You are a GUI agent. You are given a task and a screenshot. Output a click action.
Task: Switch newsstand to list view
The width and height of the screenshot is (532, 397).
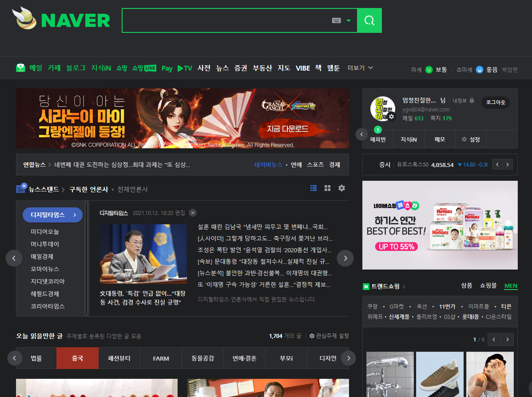tap(314, 188)
